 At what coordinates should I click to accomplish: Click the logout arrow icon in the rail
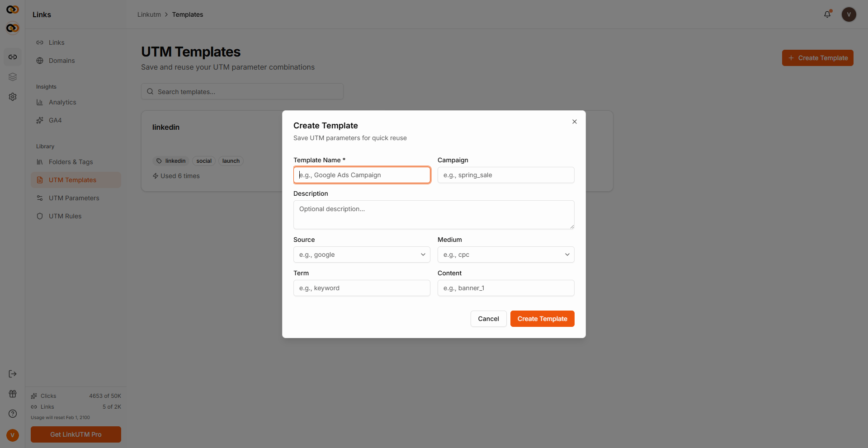click(x=13, y=374)
